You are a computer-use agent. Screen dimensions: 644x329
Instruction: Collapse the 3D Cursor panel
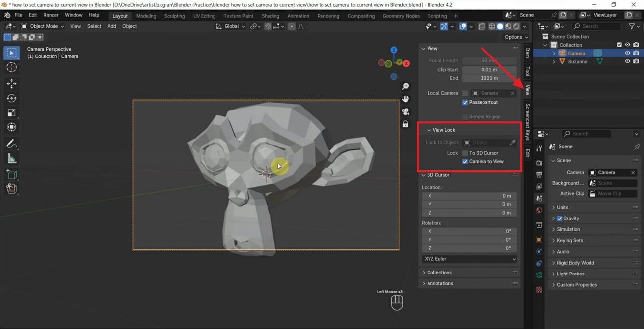tap(424, 175)
